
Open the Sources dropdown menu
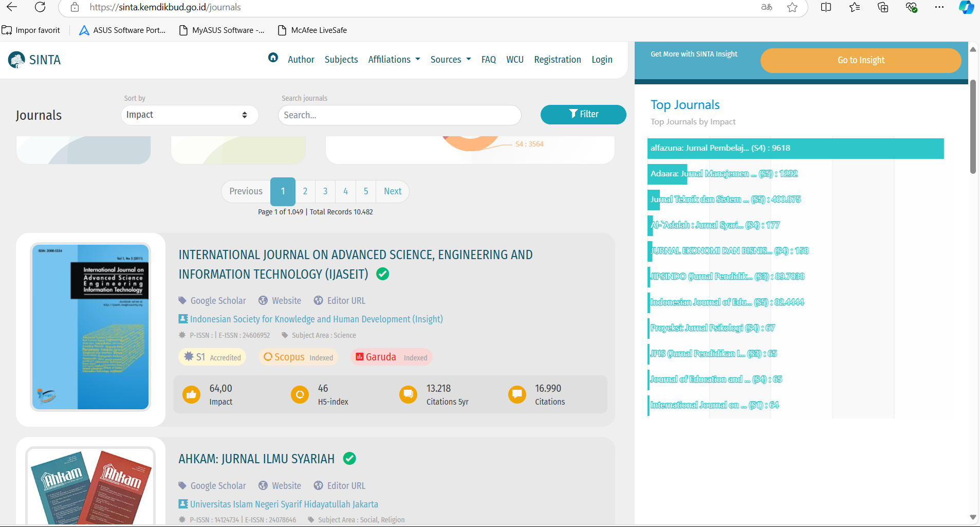tap(450, 60)
